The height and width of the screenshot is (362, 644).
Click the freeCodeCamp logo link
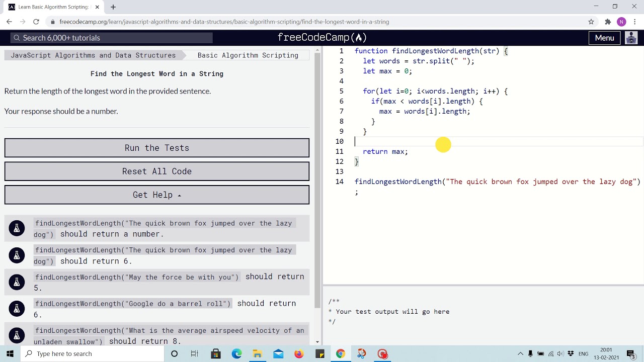click(322, 38)
